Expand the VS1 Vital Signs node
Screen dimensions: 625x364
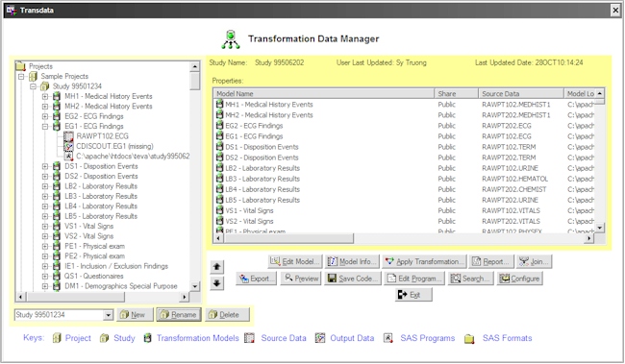45,227
